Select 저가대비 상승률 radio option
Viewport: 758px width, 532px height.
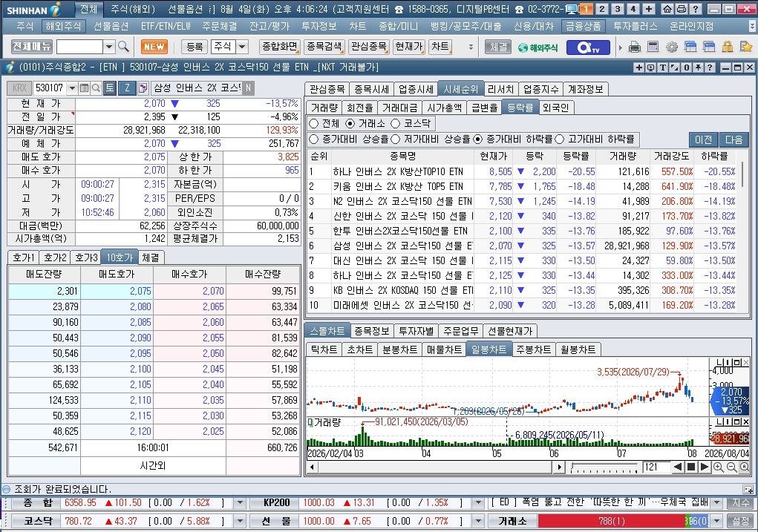click(x=396, y=139)
